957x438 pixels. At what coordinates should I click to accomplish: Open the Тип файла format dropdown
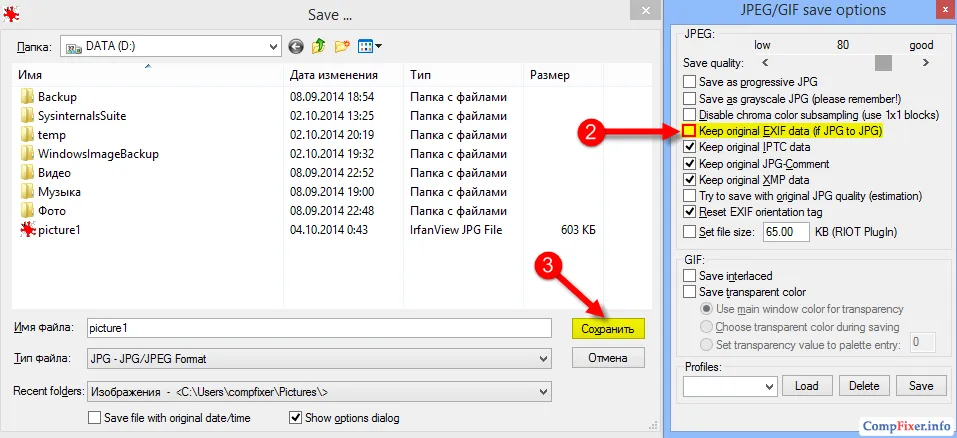[544, 359]
